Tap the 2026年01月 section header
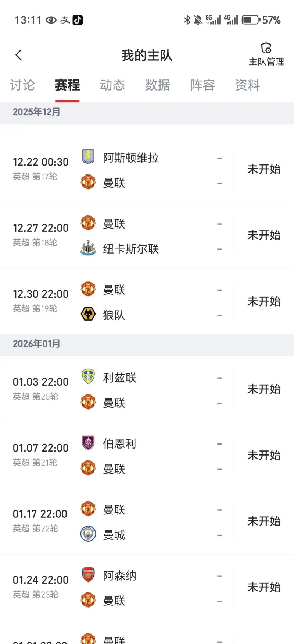This screenshot has width=294, height=644. [37, 344]
